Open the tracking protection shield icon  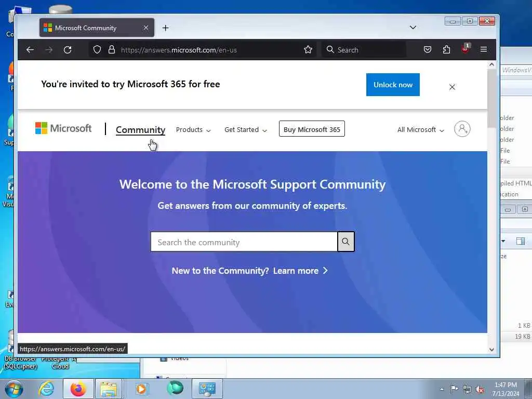click(97, 50)
